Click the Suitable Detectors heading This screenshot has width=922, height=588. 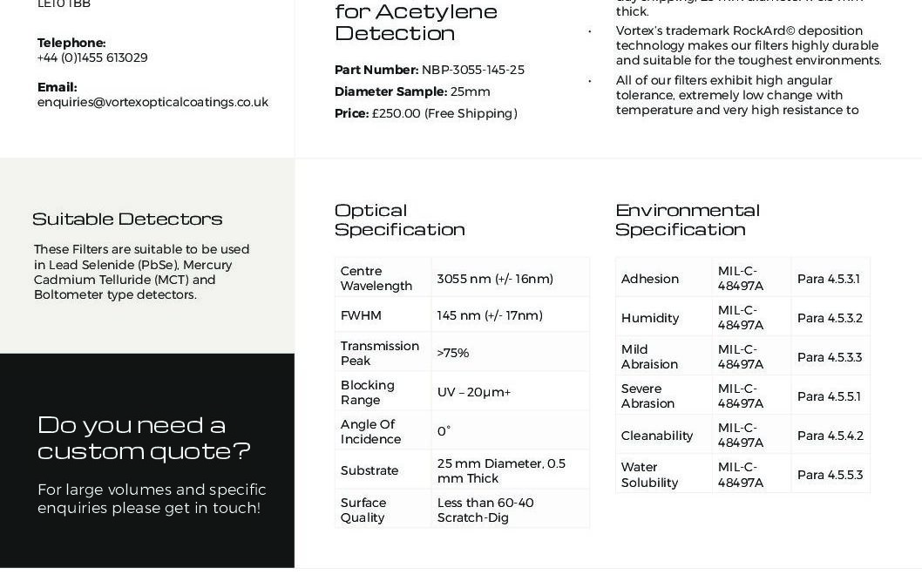coord(127,219)
